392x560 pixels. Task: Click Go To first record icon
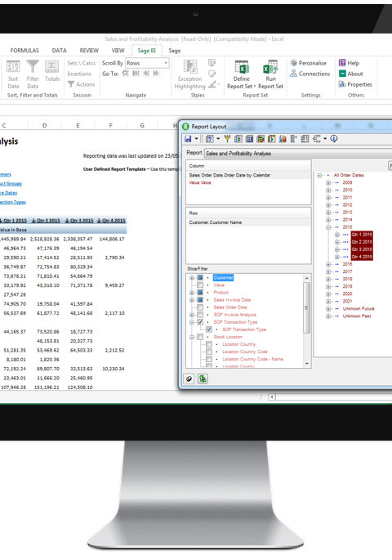click(x=136, y=74)
